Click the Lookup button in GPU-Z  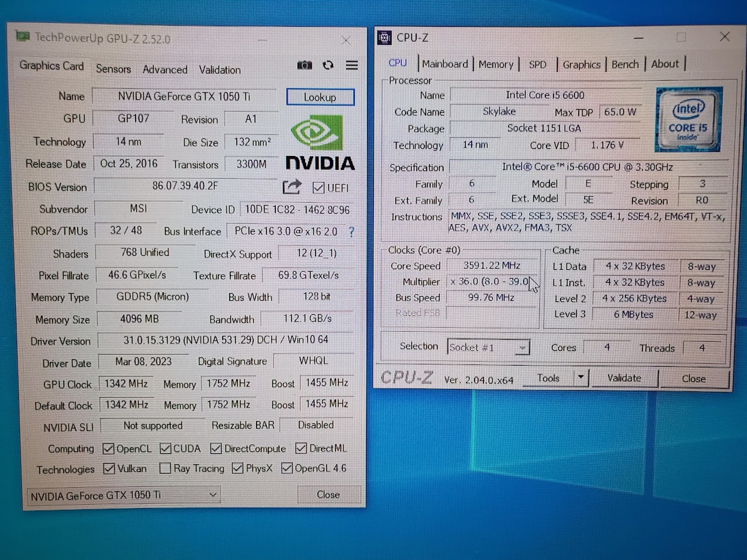coord(320,97)
